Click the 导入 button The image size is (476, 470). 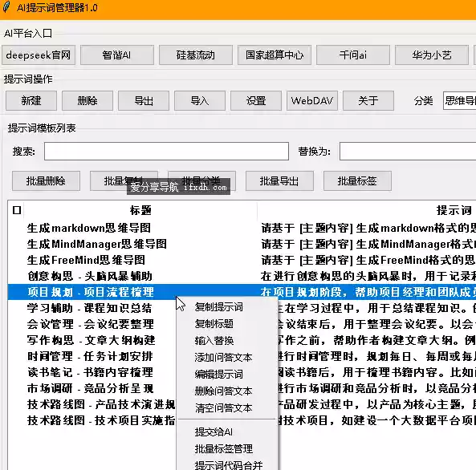click(200, 101)
